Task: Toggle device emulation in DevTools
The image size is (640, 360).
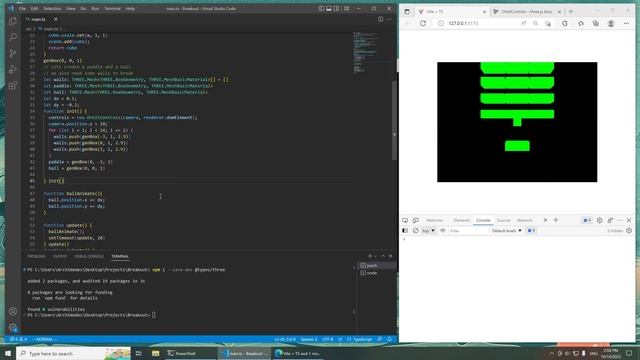Action: 416,220
